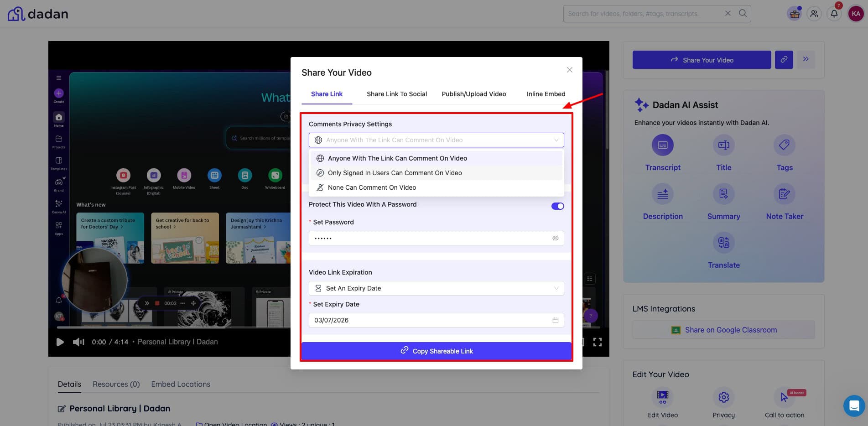Viewport: 868px width, 426px height.
Task: Click the Copy Shareable Link button
Action: 436,351
